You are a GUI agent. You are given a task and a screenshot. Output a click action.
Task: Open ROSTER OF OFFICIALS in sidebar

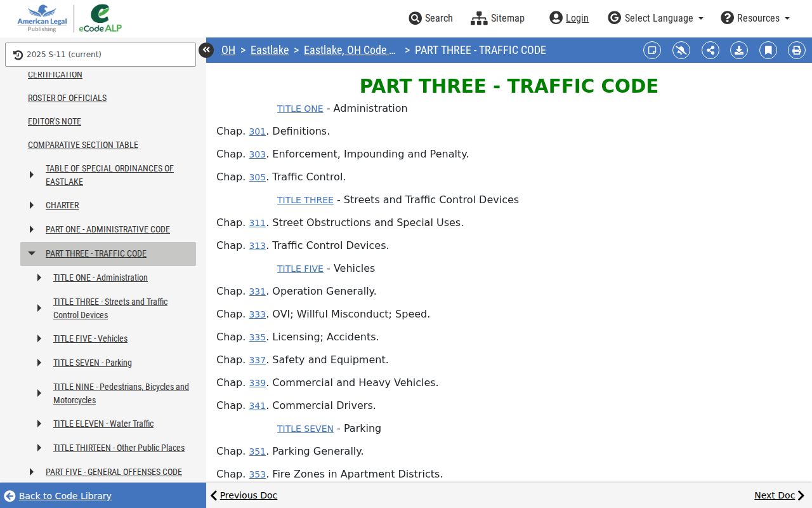67,98
